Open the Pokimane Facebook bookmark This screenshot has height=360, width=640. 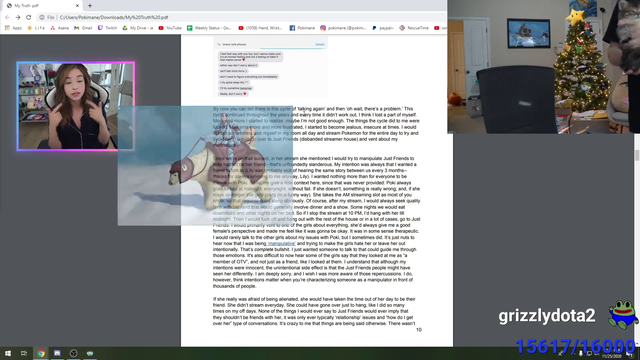pos(302,28)
